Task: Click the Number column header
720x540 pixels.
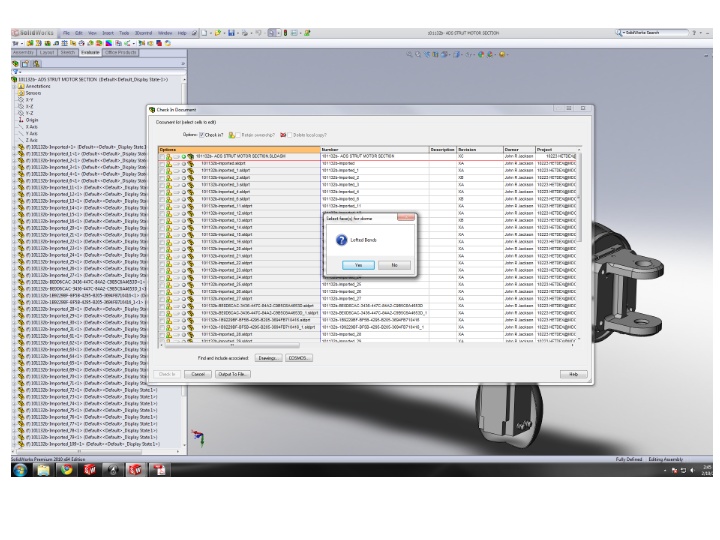Action: pyautogui.click(x=375, y=150)
